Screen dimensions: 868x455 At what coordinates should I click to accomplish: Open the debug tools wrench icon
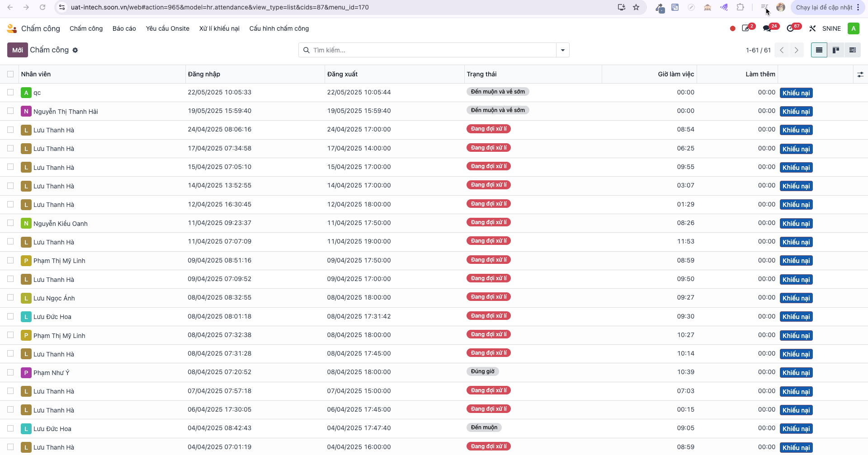pos(812,28)
